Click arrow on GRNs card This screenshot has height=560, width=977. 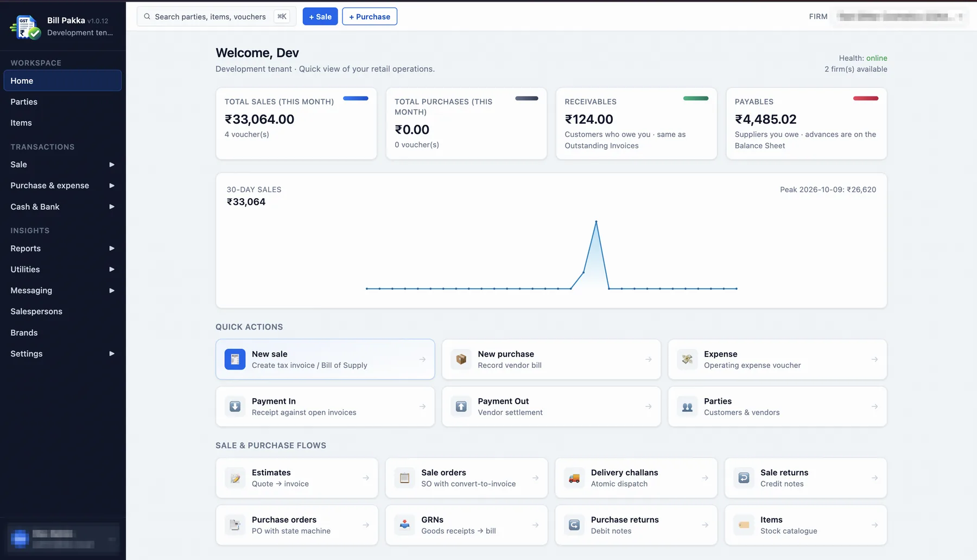(x=535, y=525)
